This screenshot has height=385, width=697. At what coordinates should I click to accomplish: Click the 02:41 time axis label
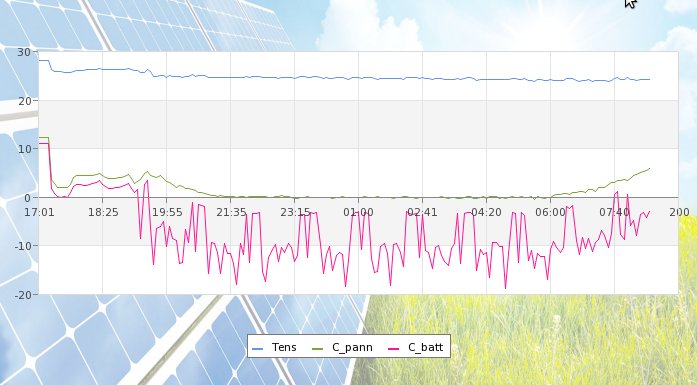[x=422, y=213]
